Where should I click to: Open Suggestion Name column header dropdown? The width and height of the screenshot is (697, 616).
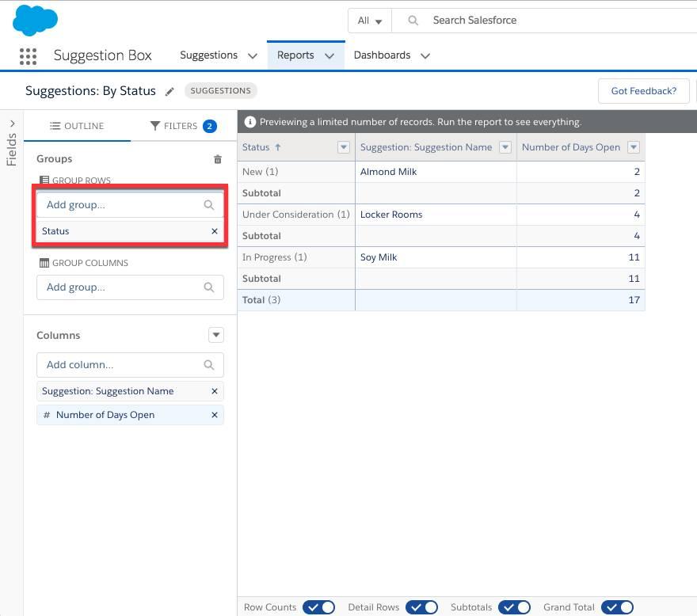(x=505, y=147)
